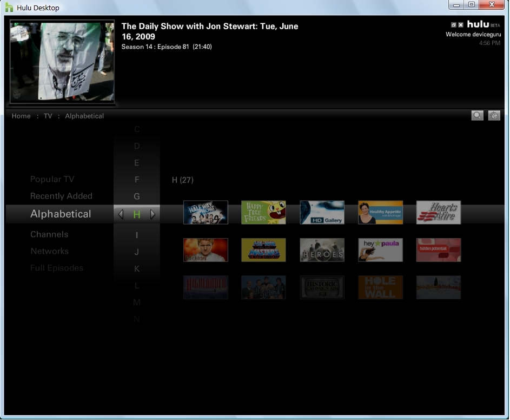
Task: Jump to letter M in list
Action: 137,303
